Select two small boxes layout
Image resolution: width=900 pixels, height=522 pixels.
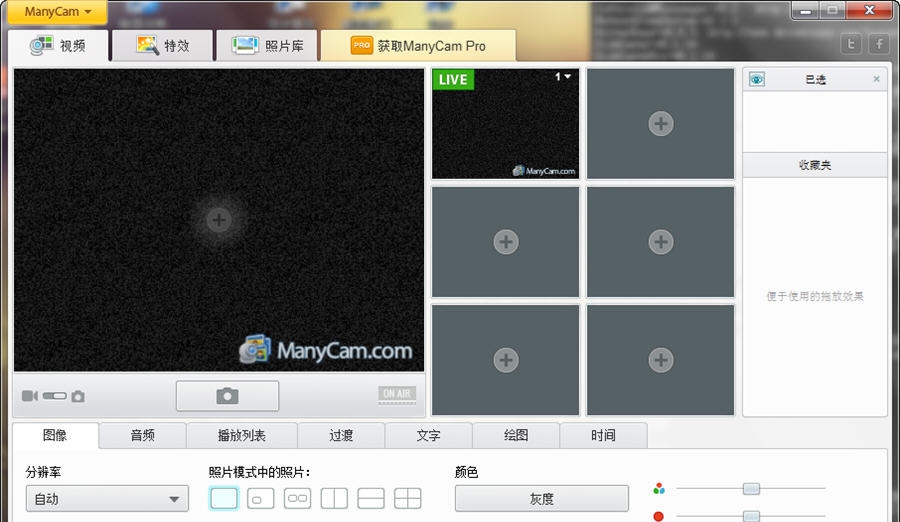pyautogui.click(x=297, y=498)
